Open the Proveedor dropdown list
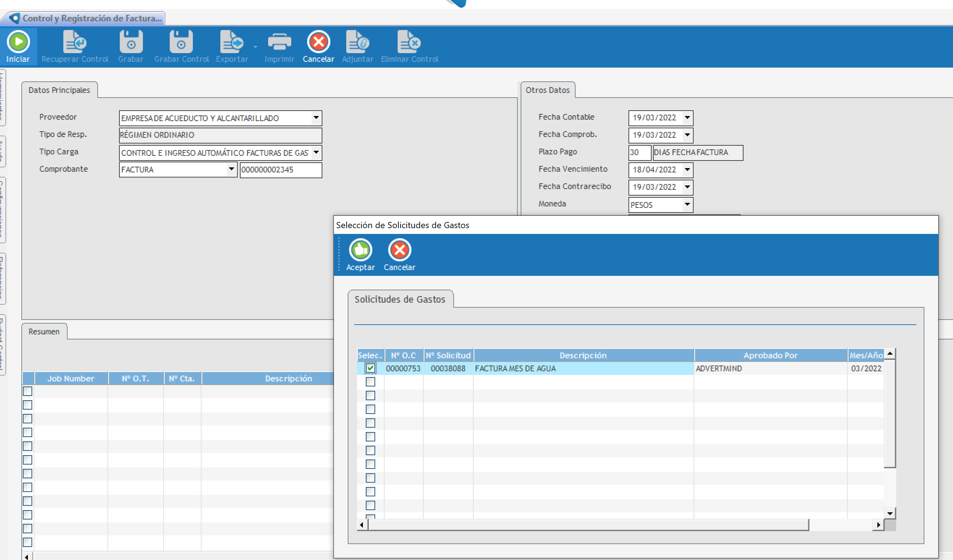 tap(316, 118)
